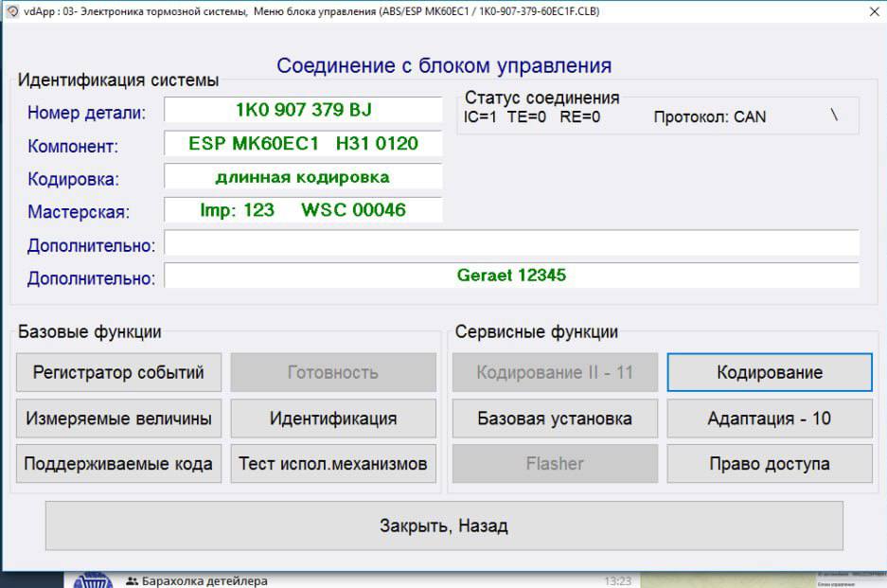Viewport: 887px width, 588px height.
Task: Click the Кодировка label
Action: coord(74,179)
